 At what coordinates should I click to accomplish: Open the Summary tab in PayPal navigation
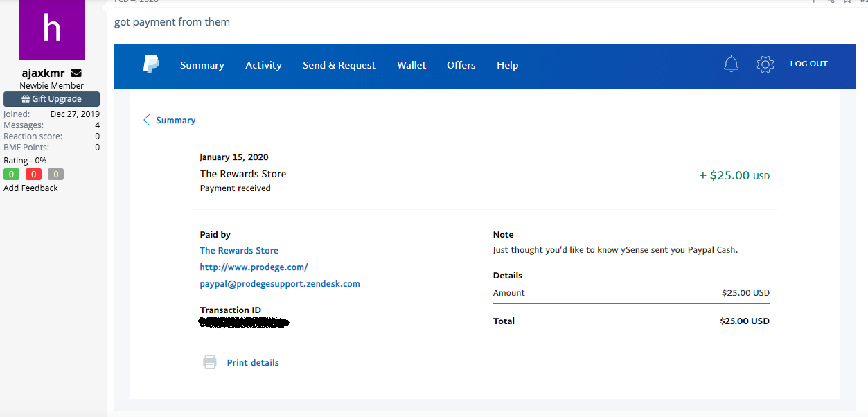pyautogui.click(x=202, y=65)
